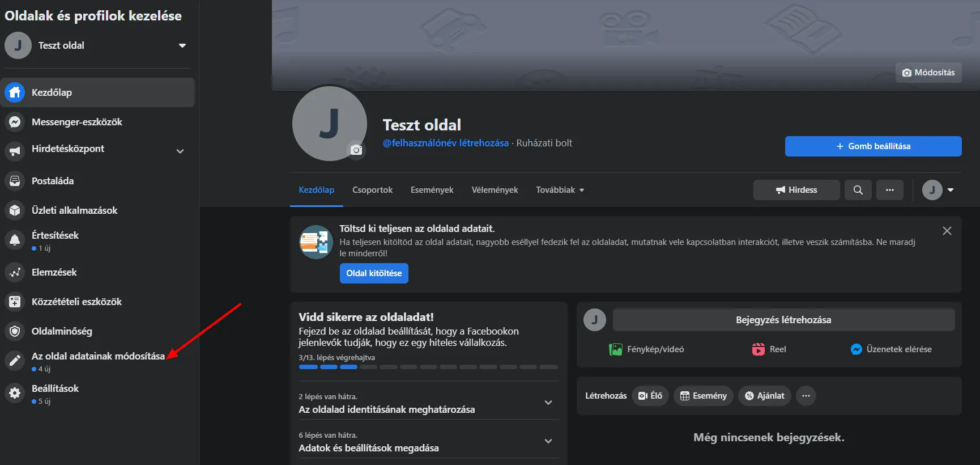
Task: Create an Ajánlat offer
Action: click(x=765, y=396)
